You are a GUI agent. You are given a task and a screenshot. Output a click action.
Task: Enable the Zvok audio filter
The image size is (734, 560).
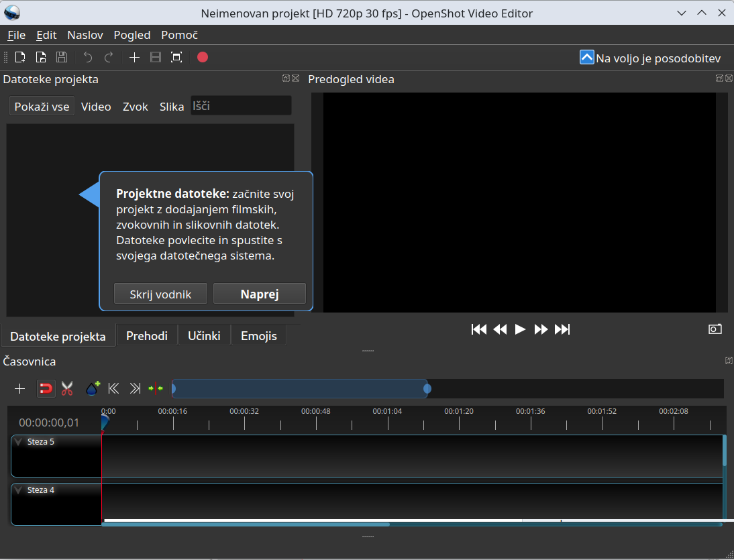[x=136, y=107]
